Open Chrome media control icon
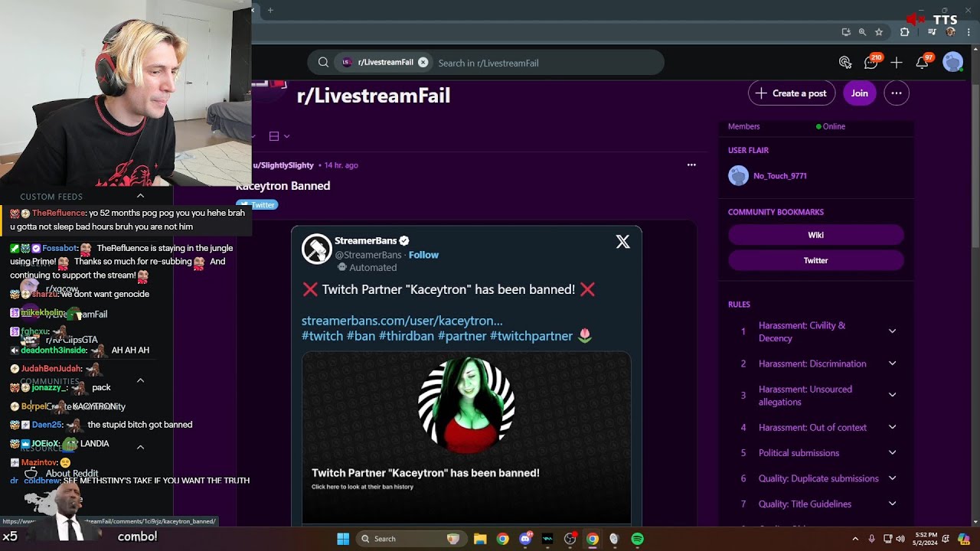980x551 pixels. (932, 32)
